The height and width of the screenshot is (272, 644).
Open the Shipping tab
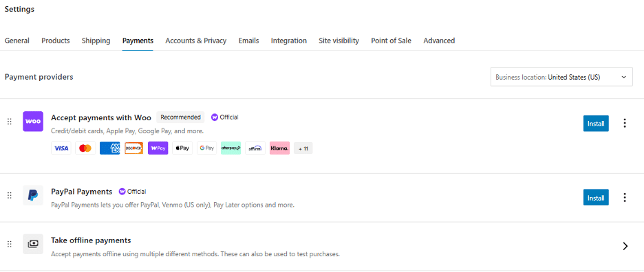point(96,41)
